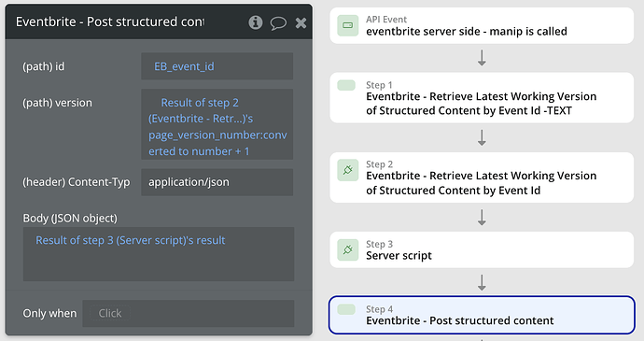Viewport: 644px width, 341px height.
Task: Click the 'Body (JSON object)' label
Action: point(70,218)
